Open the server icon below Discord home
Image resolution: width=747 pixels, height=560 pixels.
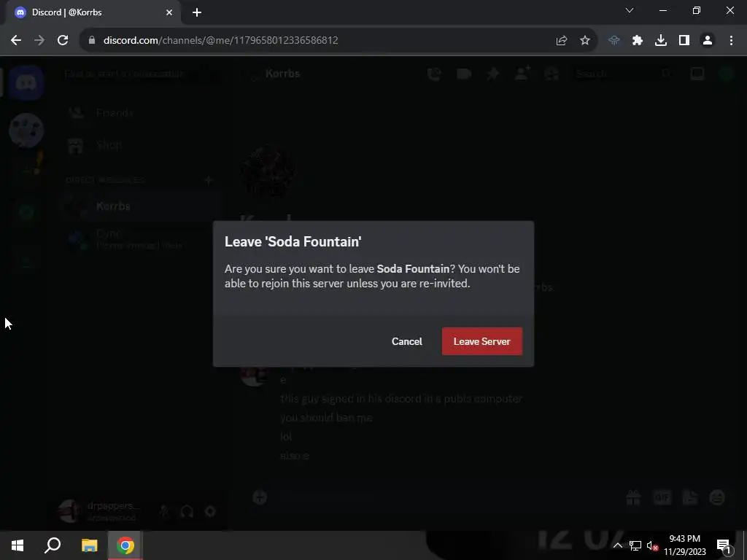pos(26,130)
